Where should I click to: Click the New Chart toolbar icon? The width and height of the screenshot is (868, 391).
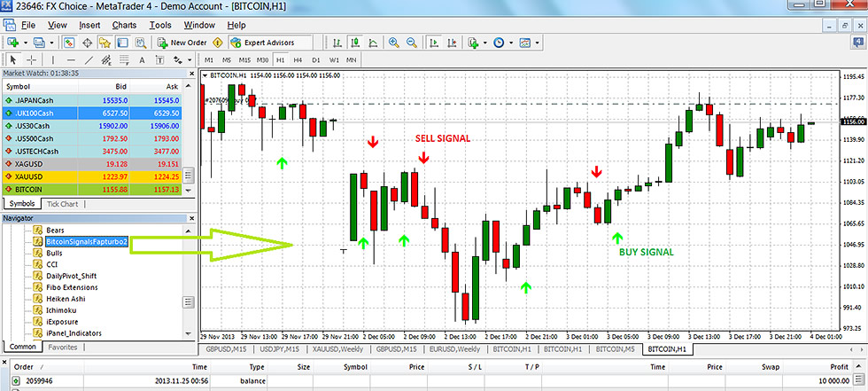click(x=12, y=43)
